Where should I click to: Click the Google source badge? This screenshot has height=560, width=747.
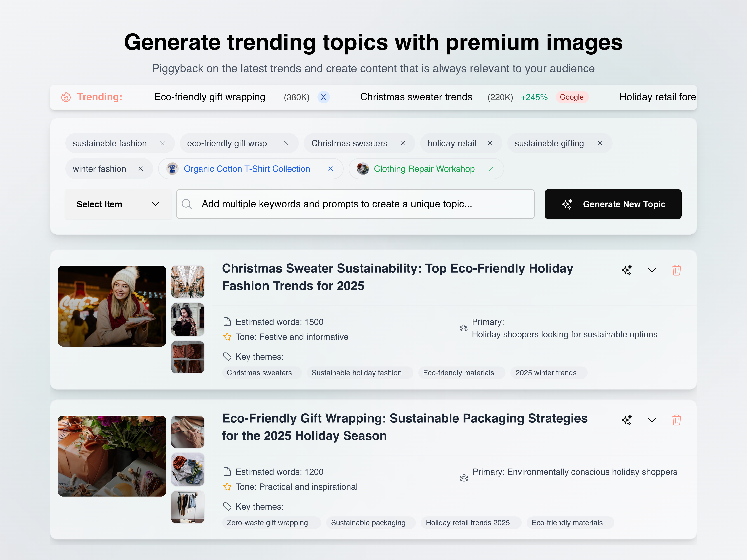tap(571, 97)
